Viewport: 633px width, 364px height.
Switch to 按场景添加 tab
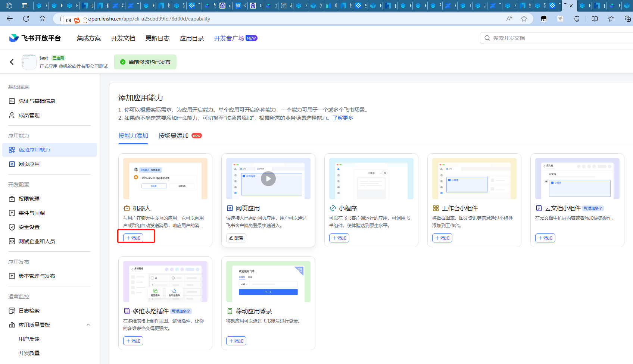174,136
